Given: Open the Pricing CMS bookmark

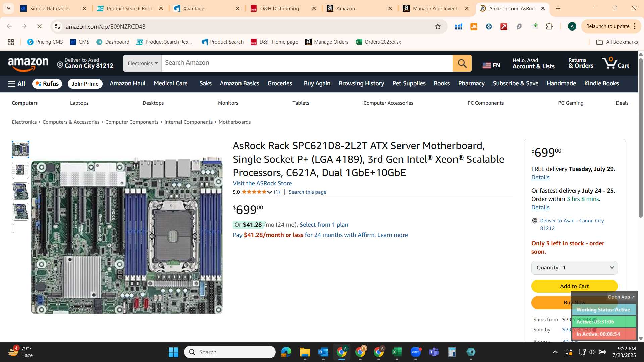Looking at the screenshot, I should 45,42.
